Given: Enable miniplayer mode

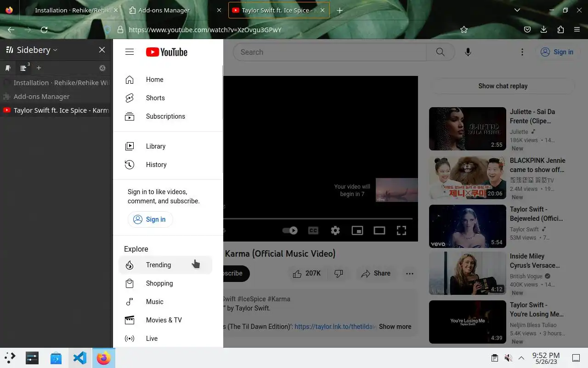Looking at the screenshot, I should point(357,230).
